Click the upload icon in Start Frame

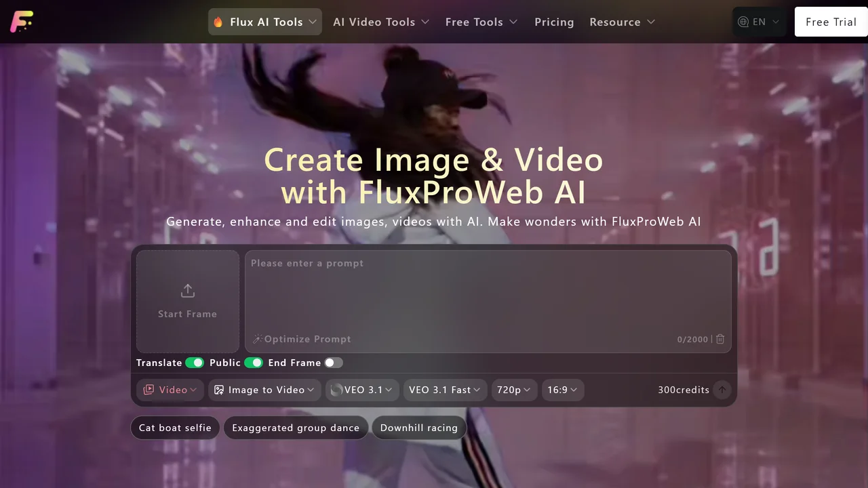(x=188, y=291)
